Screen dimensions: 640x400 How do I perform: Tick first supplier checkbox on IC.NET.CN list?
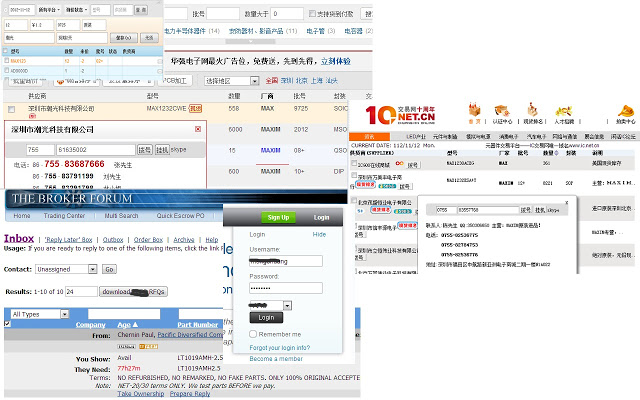point(354,163)
